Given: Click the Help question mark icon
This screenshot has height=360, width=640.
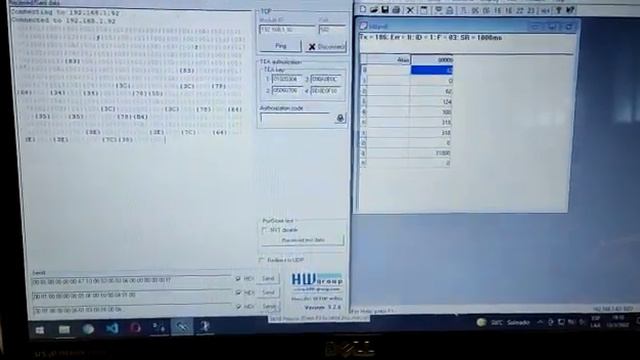Looking at the screenshot, I should pyautogui.click(x=559, y=10).
